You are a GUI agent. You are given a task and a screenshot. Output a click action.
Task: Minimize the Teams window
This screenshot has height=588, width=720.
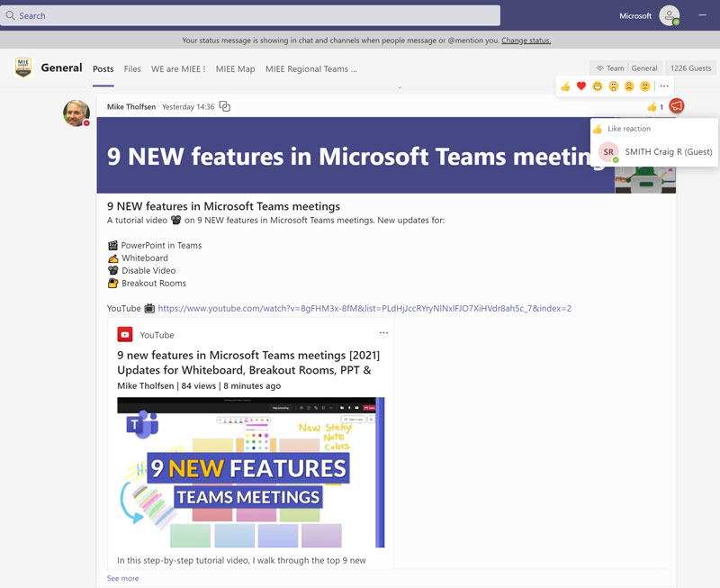[x=702, y=15]
